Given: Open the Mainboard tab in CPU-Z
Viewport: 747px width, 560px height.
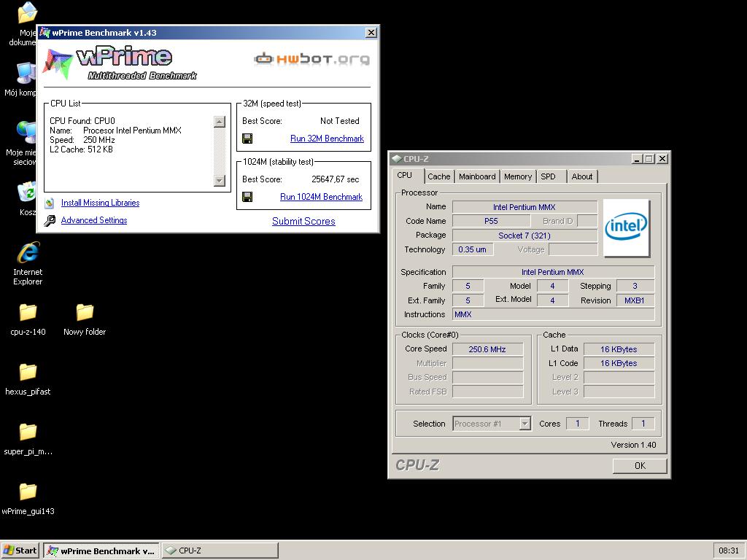Looking at the screenshot, I should pyautogui.click(x=477, y=176).
